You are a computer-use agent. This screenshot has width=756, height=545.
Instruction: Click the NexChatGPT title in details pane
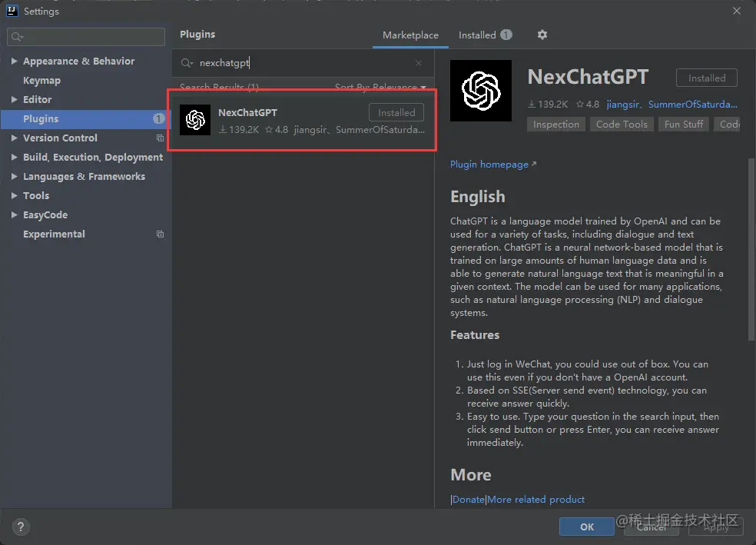[588, 77]
